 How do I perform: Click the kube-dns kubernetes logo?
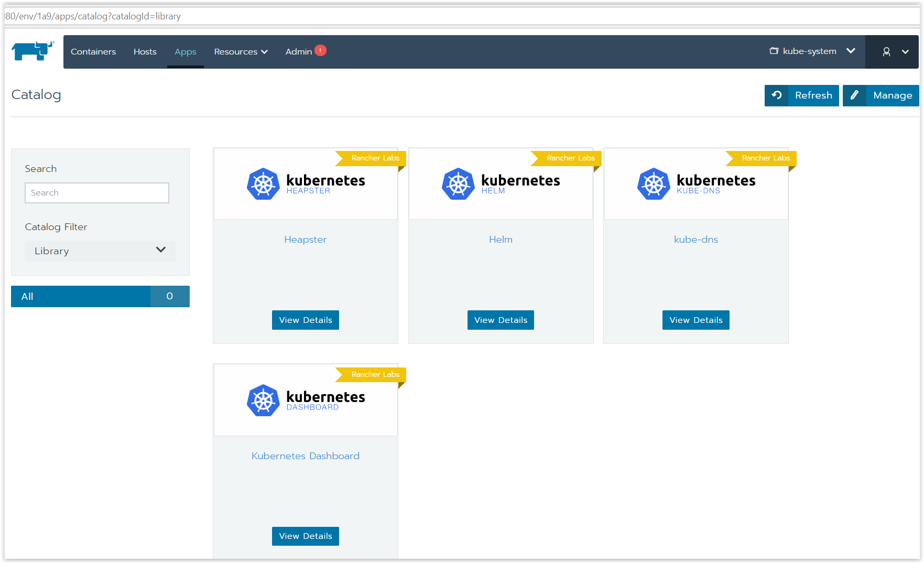697,183
